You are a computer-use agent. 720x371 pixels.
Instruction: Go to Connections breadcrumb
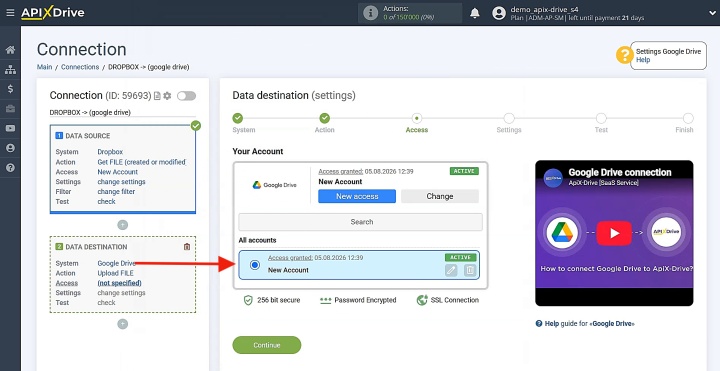pos(80,67)
